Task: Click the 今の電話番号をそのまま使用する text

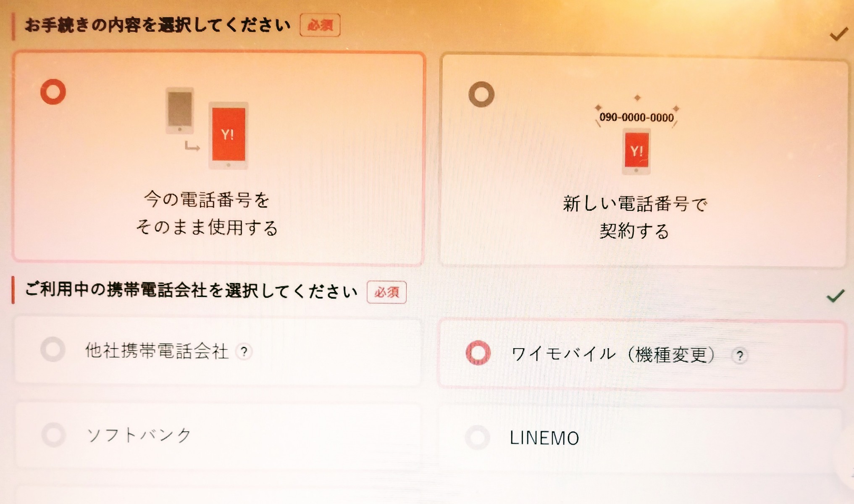Action: click(207, 213)
